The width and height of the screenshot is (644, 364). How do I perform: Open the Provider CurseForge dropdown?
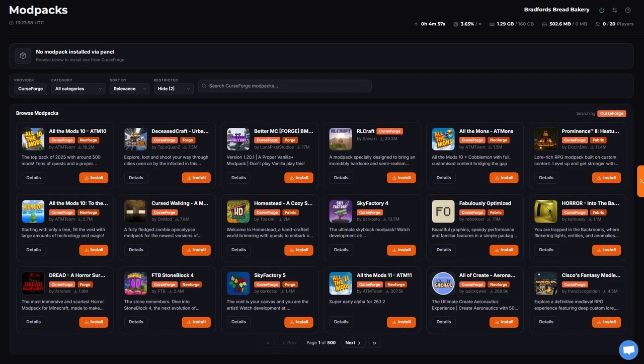tap(31, 89)
